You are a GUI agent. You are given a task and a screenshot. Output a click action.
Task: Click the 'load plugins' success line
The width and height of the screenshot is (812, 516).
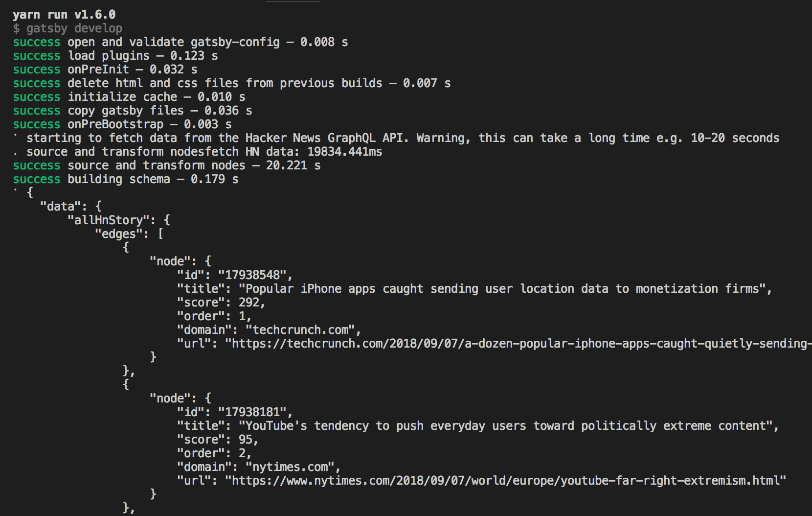(x=115, y=56)
